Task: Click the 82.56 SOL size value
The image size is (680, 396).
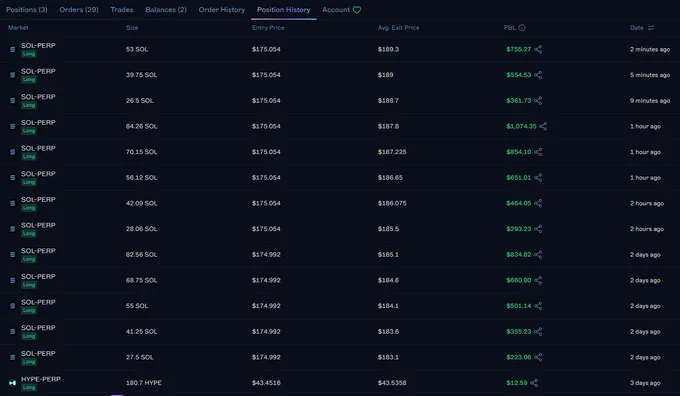Action: 141,255
